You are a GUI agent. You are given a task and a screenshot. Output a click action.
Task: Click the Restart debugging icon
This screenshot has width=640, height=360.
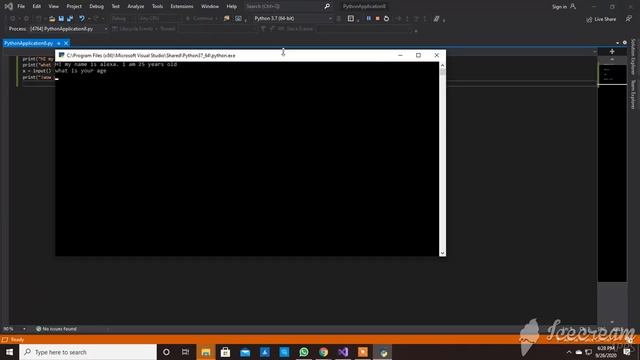pyautogui.click(x=386, y=18)
